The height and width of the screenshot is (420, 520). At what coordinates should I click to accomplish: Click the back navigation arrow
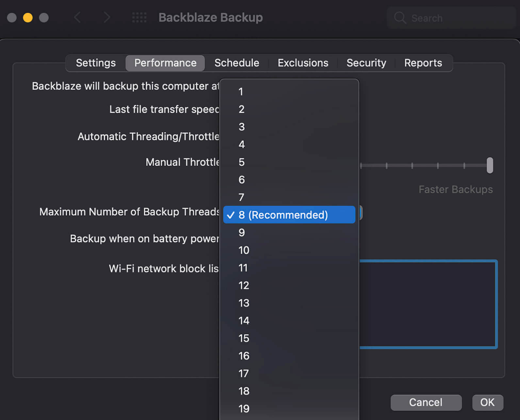tap(77, 17)
